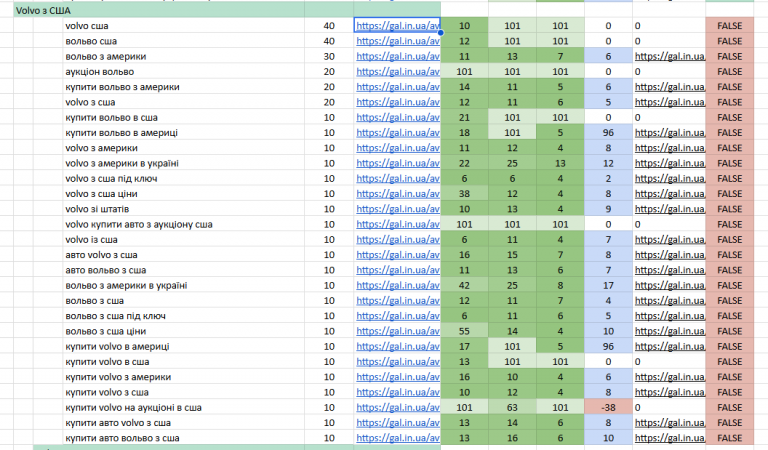The width and height of the screenshot is (768, 450).
Task: Open the gal.in.ua link in 'аукціон вольво' row
Action: (x=398, y=71)
